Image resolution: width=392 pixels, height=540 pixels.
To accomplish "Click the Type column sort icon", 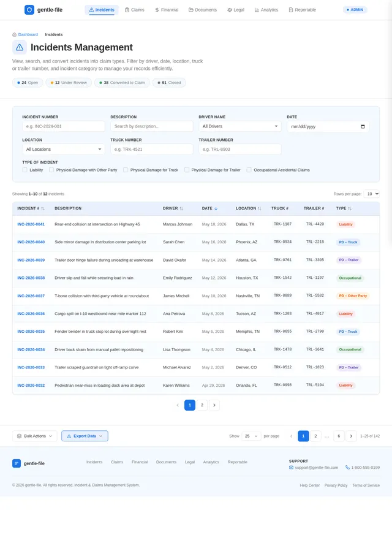I will (350, 208).
